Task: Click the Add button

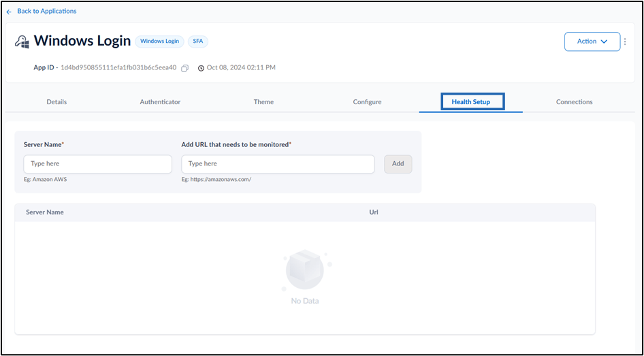Action: (x=398, y=163)
